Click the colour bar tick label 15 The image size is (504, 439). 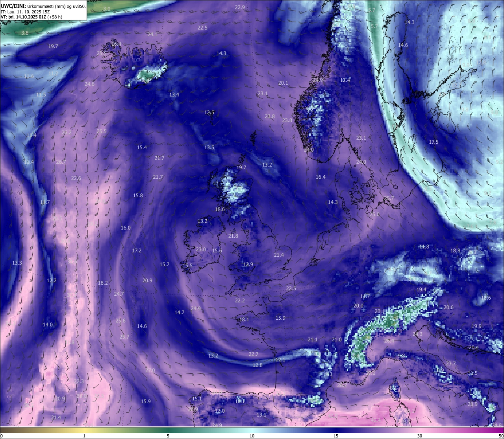click(x=336, y=436)
